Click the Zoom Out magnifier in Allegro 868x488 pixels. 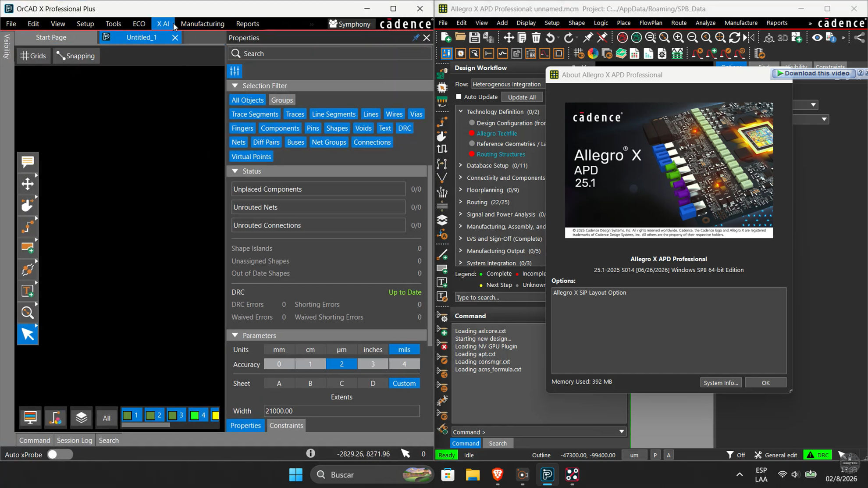point(692,38)
